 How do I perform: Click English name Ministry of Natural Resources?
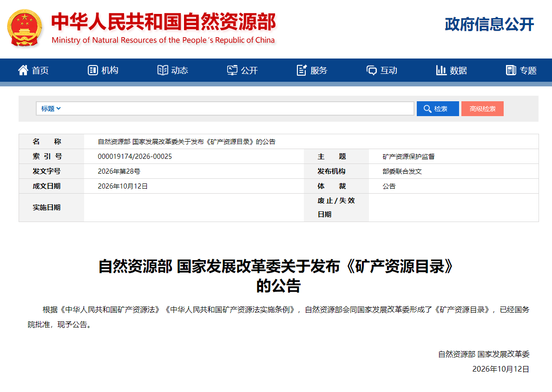tap(163, 40)
